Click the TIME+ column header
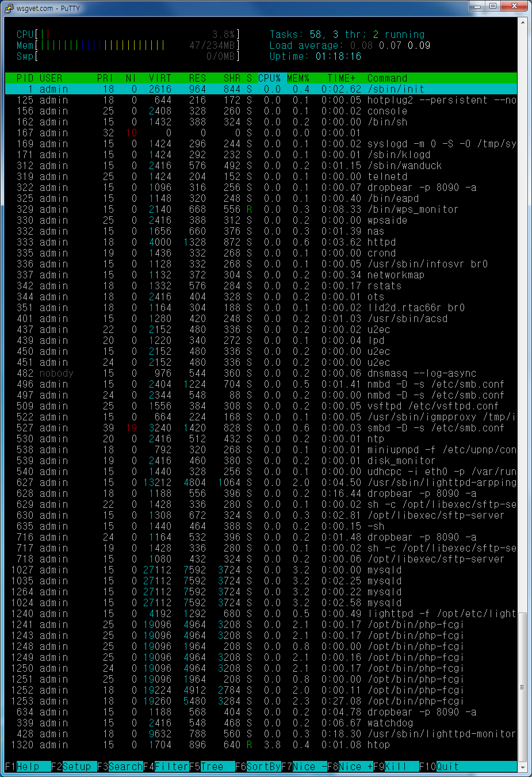Image resolution: width=532 pixels, height=777 pixels. pyautogui.click(x=341, y=78)
